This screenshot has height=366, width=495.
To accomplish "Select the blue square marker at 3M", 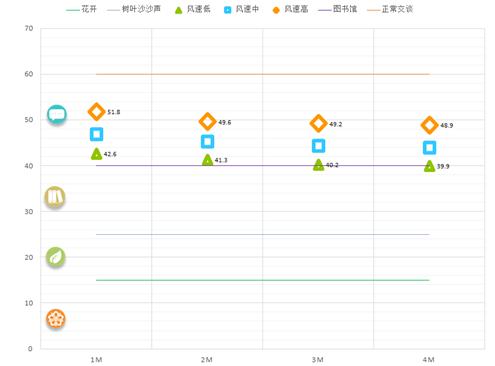I will (x=318, y=146).
